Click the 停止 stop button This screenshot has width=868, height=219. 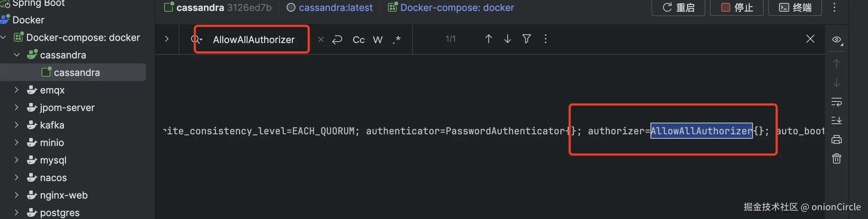click(737, 8)
